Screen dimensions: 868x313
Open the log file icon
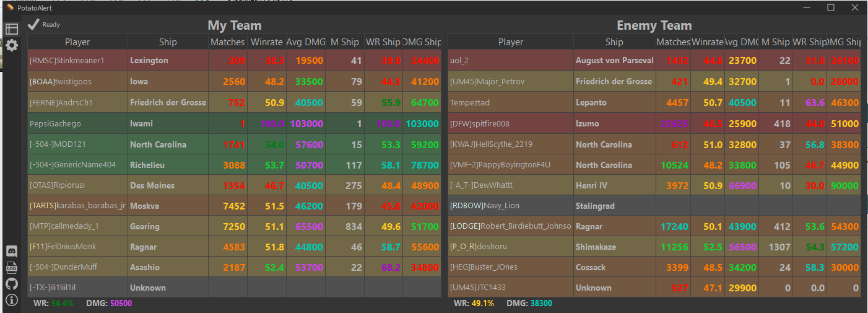tap(11, 267)
